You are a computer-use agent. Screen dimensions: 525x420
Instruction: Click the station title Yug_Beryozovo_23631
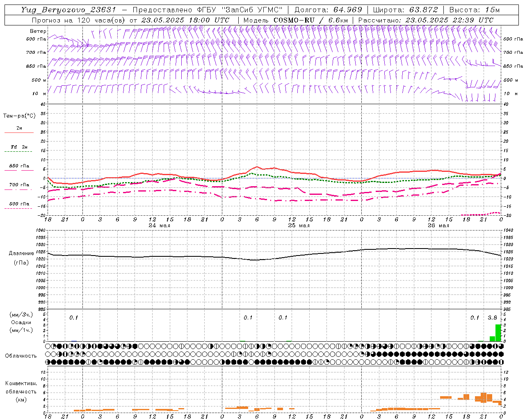point(69,10)
